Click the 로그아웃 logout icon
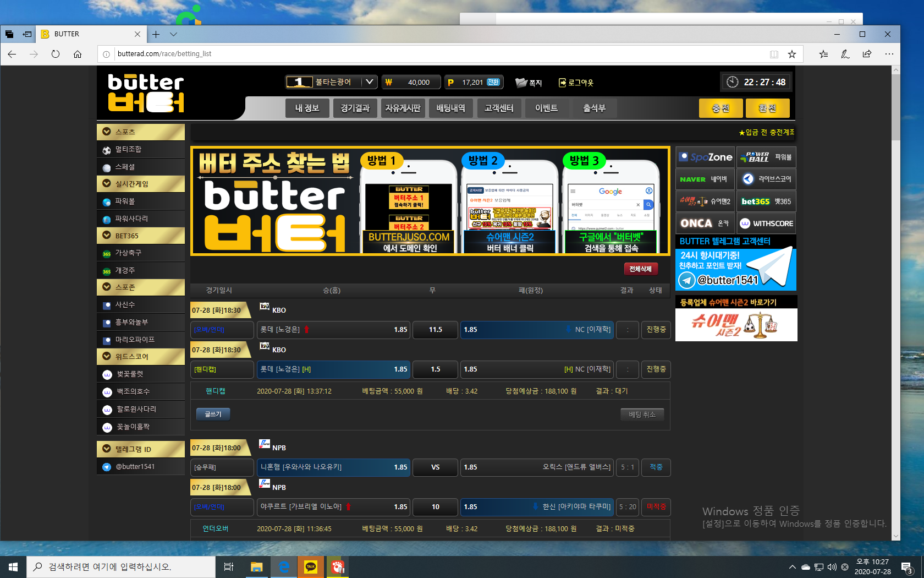This screenshot has width=924, height=578. [x=562, y=83]
